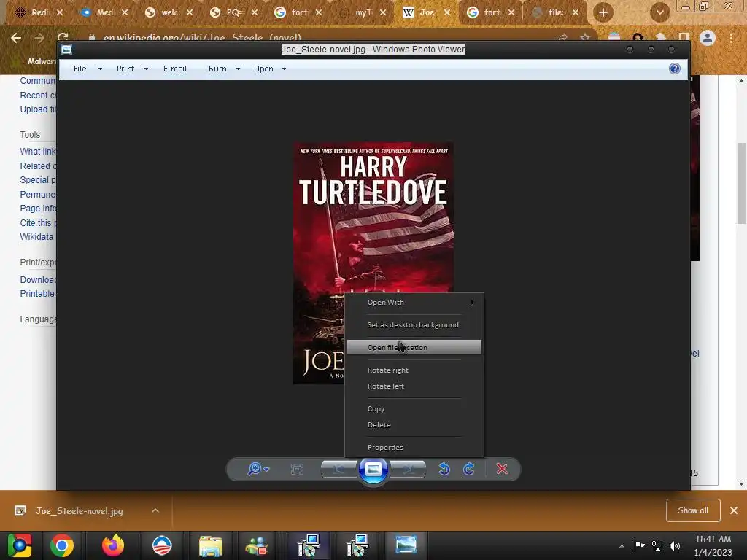The width and height of the screenshot is (747, 560).
Task: Click Chrome back arrow
Action: [x=16, y=38]
